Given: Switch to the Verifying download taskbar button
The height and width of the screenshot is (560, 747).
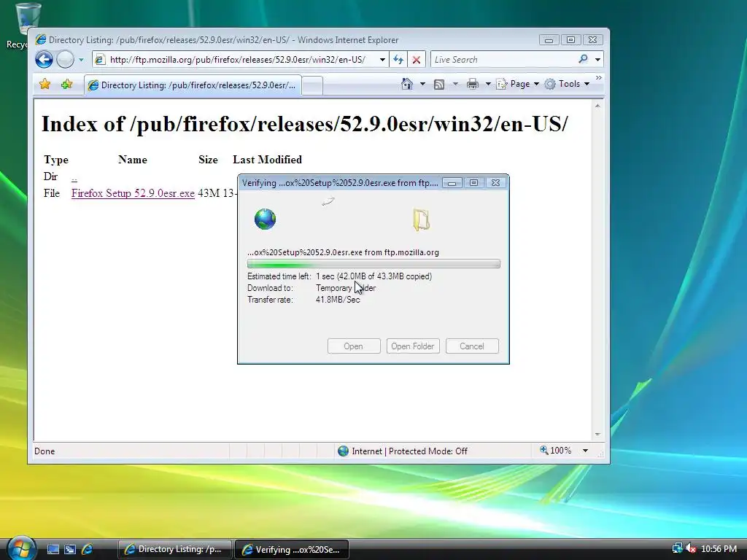Looking at the screenshot, I should coord(292,549).
